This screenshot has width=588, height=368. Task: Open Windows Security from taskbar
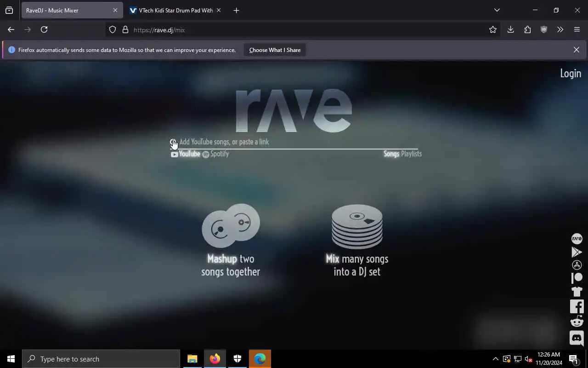tap(237, 359)
